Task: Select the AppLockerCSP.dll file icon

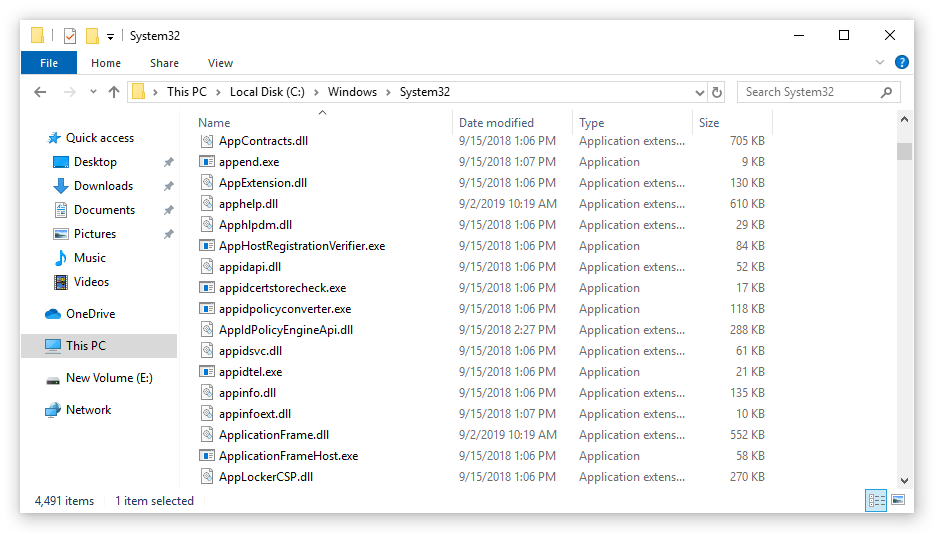Action: coord(207,477)
